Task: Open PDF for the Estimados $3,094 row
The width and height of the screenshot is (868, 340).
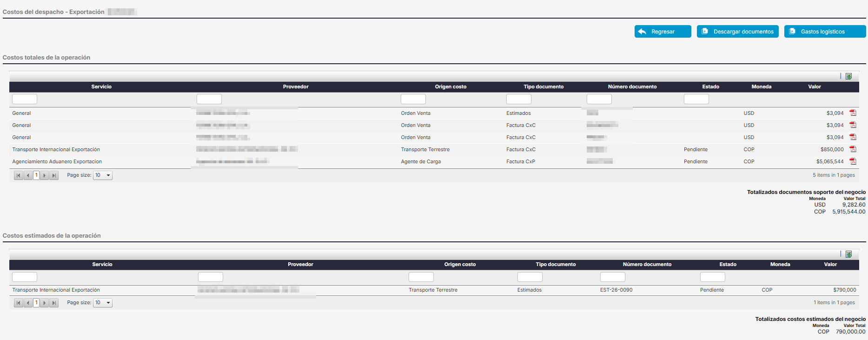Action: [853, 113]
